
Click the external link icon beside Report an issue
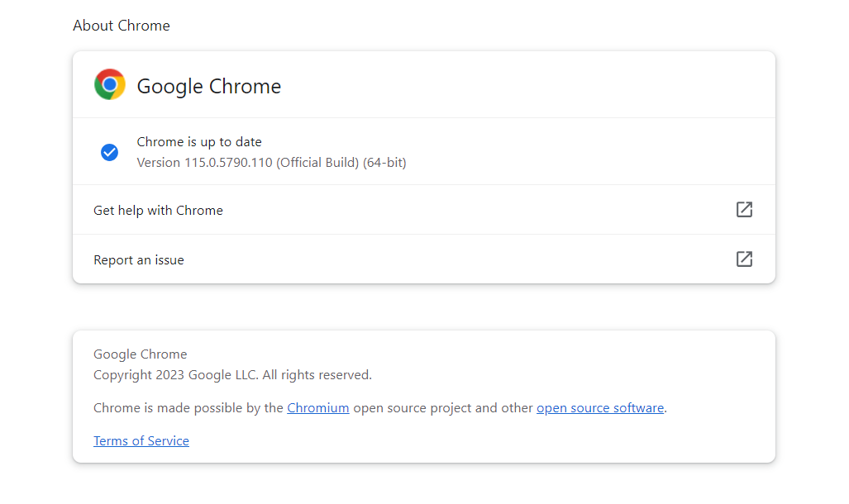(744, 259)
